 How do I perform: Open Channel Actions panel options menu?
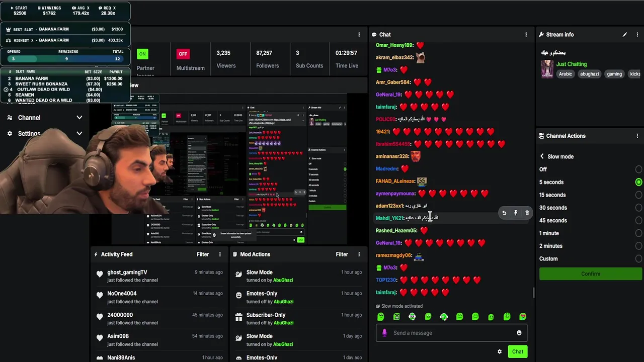pos(637,136)
